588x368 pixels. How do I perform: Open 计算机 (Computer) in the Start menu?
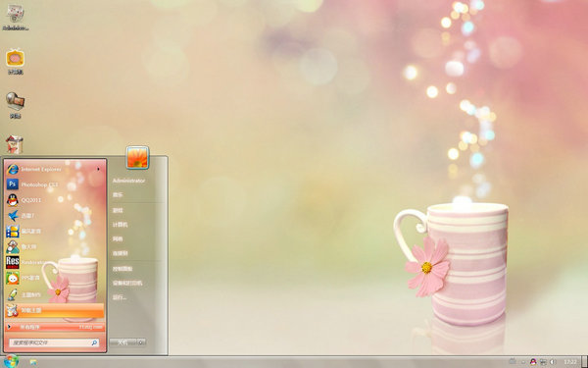point(120,225)
